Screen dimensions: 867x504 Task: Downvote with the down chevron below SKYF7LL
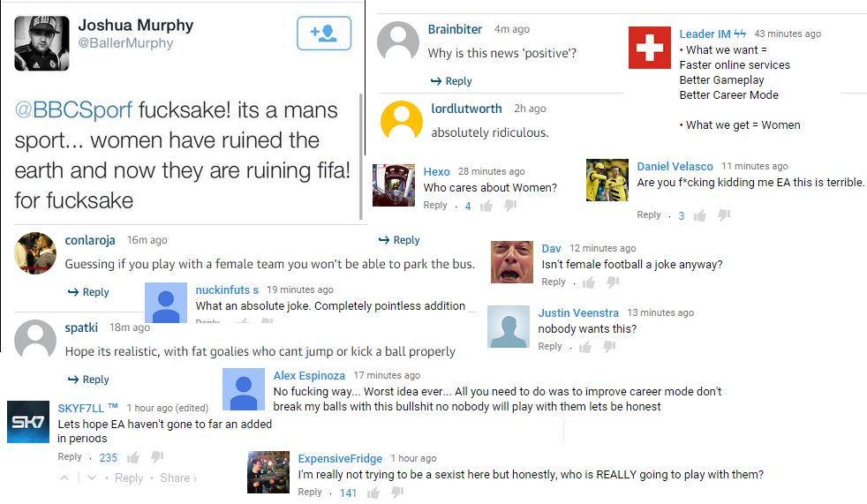(91, 478)
